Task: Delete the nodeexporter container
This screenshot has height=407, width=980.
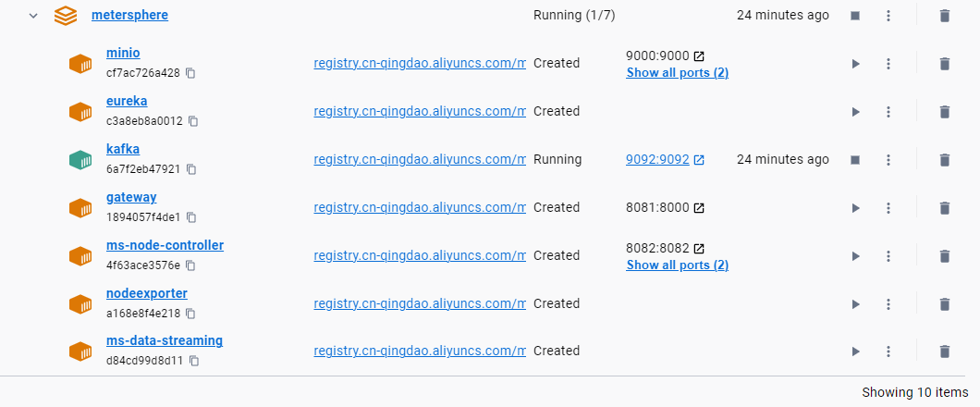Action: pos(944,304)
